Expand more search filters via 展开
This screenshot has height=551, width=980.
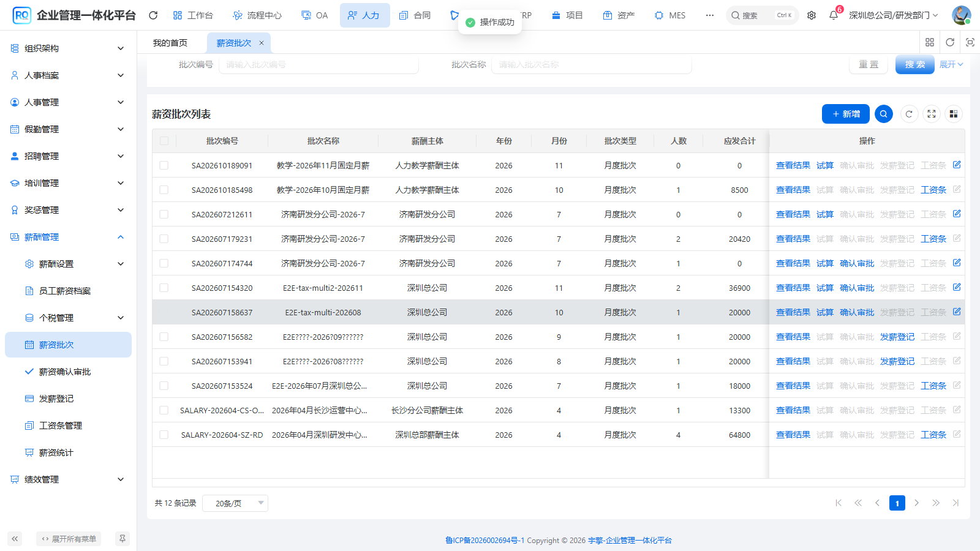tap(951, 64)
